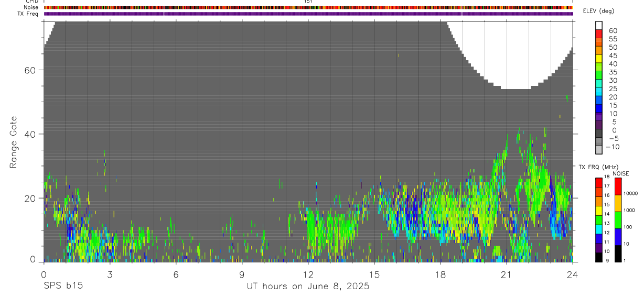This screenshot has height=297, width=644.
Task: Click the 'SPS b15' radar beam label
Action: (63, 287)
